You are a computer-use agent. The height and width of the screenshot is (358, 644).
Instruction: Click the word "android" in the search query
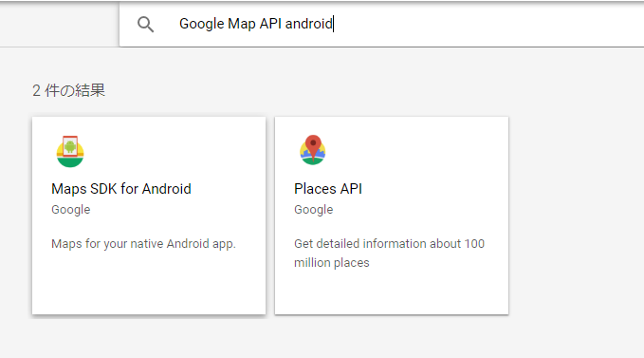coord(308,24)
